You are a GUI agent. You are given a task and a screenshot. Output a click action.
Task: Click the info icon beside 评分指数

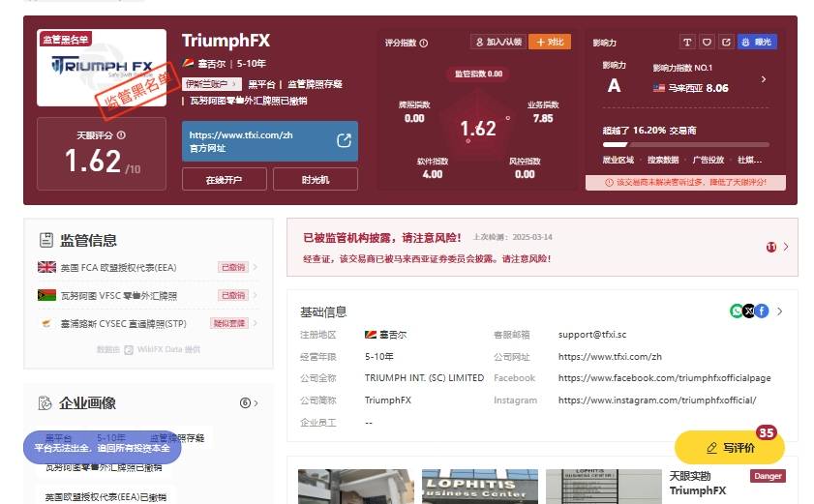point(424,44)
